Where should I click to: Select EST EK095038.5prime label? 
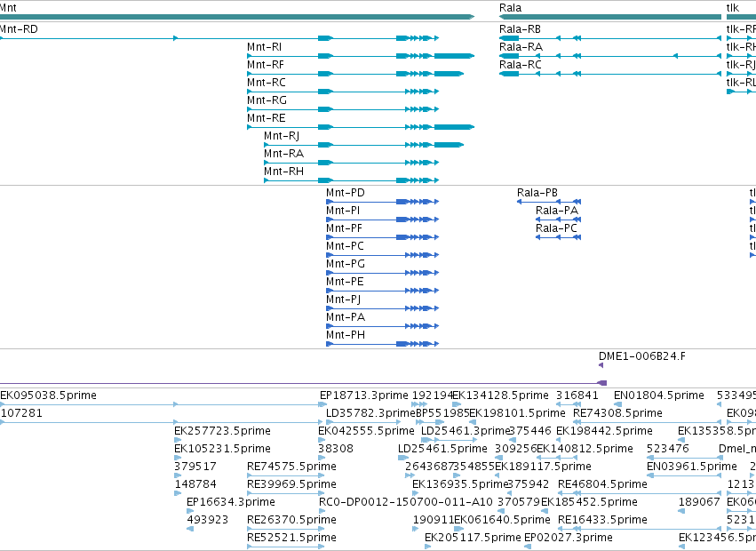coord(48,395)
